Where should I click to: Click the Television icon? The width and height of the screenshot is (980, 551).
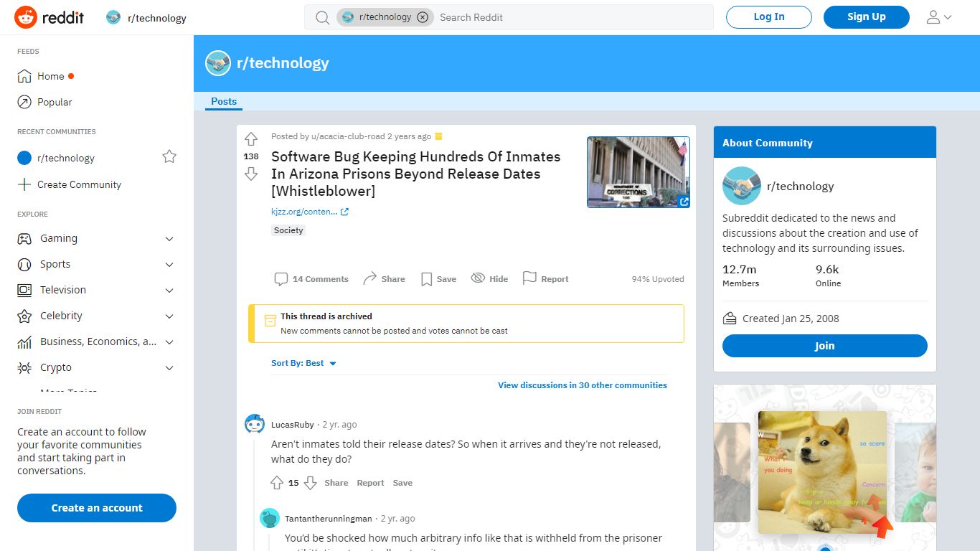tap(24, 291)
